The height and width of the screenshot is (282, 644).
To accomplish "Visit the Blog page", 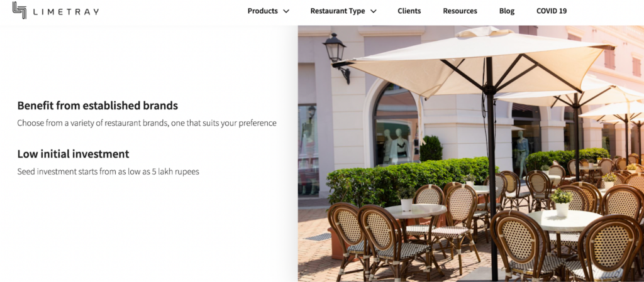I will point(507,11).
